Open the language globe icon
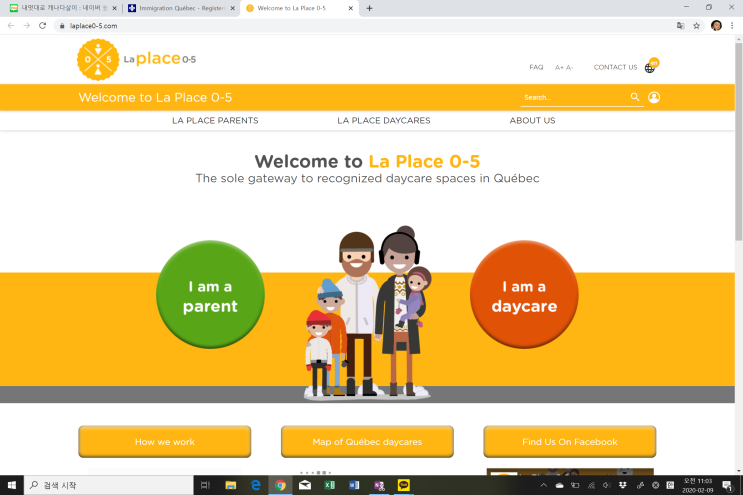Viewport: 743px width, 495px height. click(650, 68)
